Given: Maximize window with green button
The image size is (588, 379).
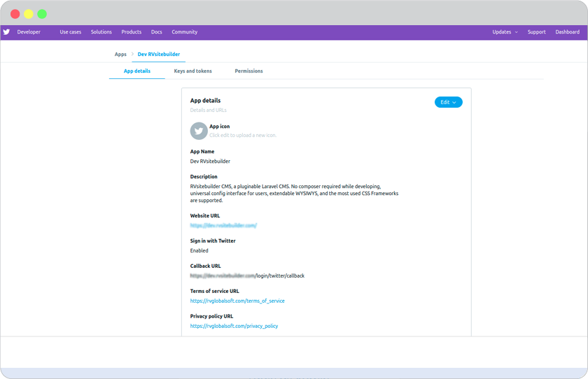Looking at the screenshot, I should click(x=42, y=14).
